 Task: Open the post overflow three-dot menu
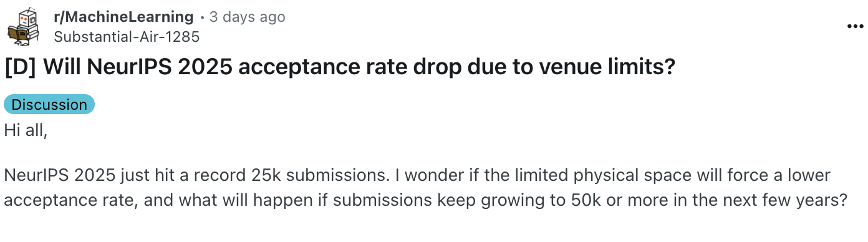coord(854,27)
